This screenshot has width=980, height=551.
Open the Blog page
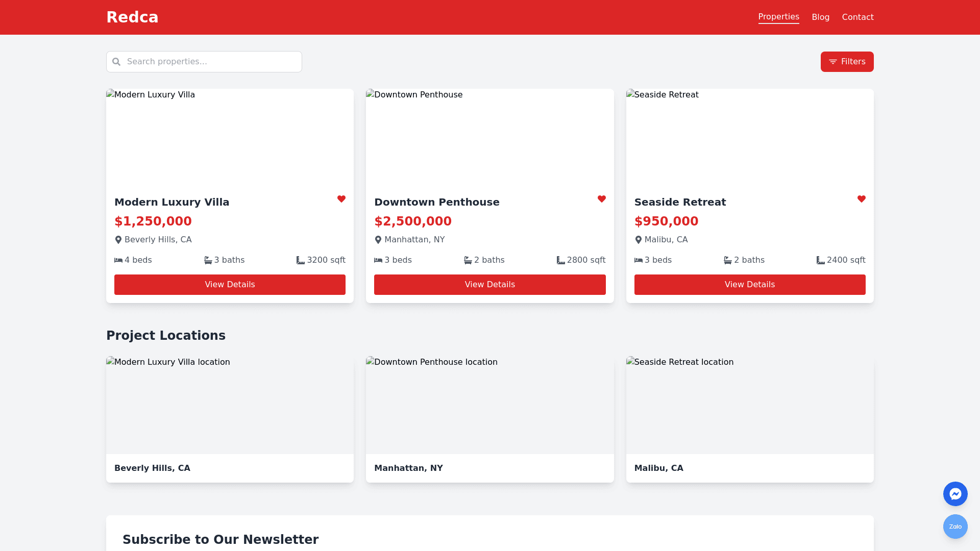tap(820, 17)
